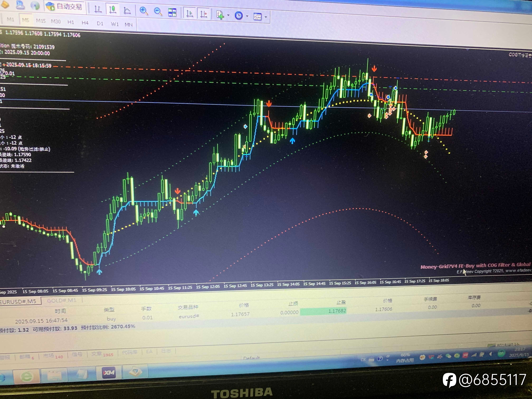Click the blue buy arrow near 15 Sep 09:25
The image size is (532, 399).
(x=99, y=272)
